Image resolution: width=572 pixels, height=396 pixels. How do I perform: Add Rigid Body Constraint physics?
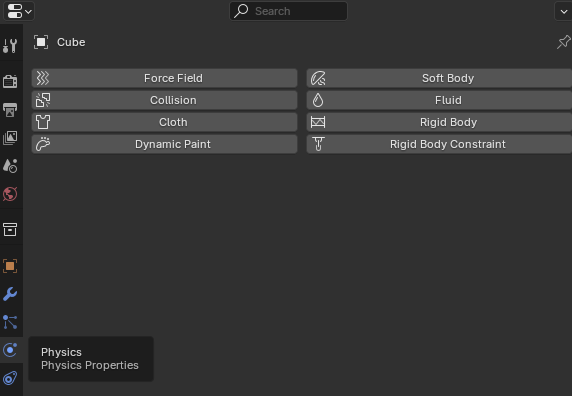coord(439,144)
